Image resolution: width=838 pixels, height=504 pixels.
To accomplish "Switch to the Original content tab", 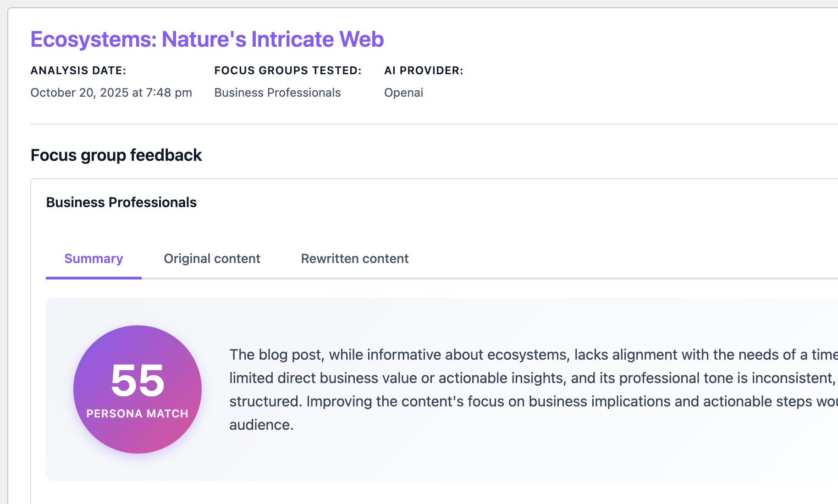I will (x=212, y=259).
